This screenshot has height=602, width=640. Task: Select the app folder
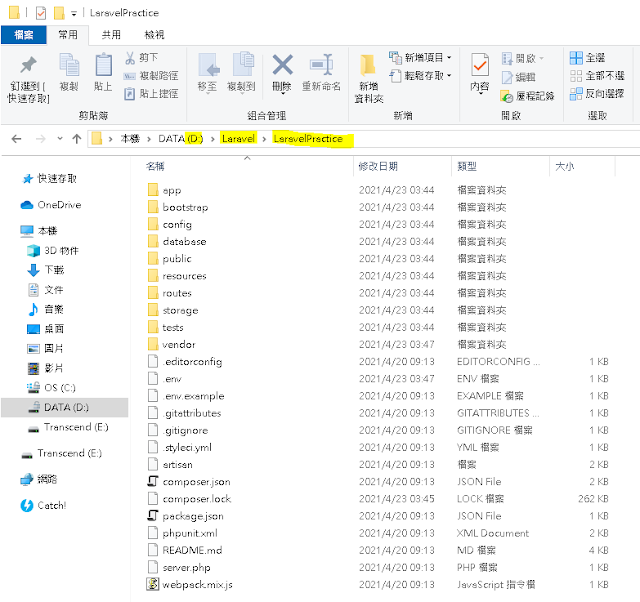pos(164,190)
